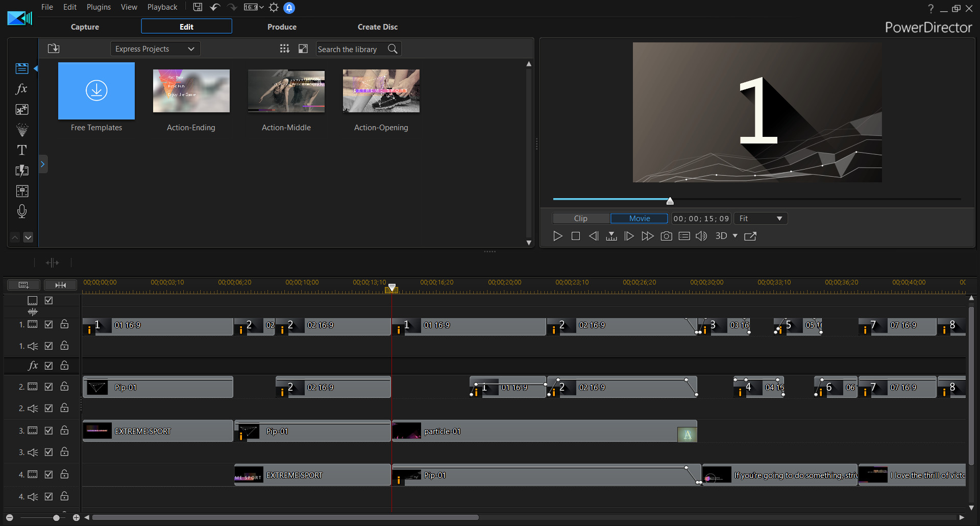Uncheck the fx effect track checkbox
Viewport: 980px width, 526px height.
pyautogui.click(x=48, y=366)
